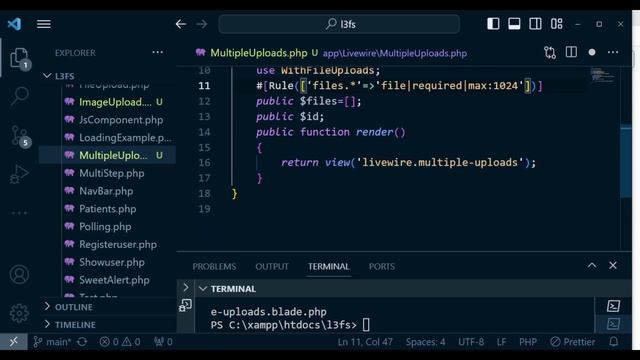Open errors and warnings count in status bar
Screen dimensions: 640x360
[x=120, y=342]
